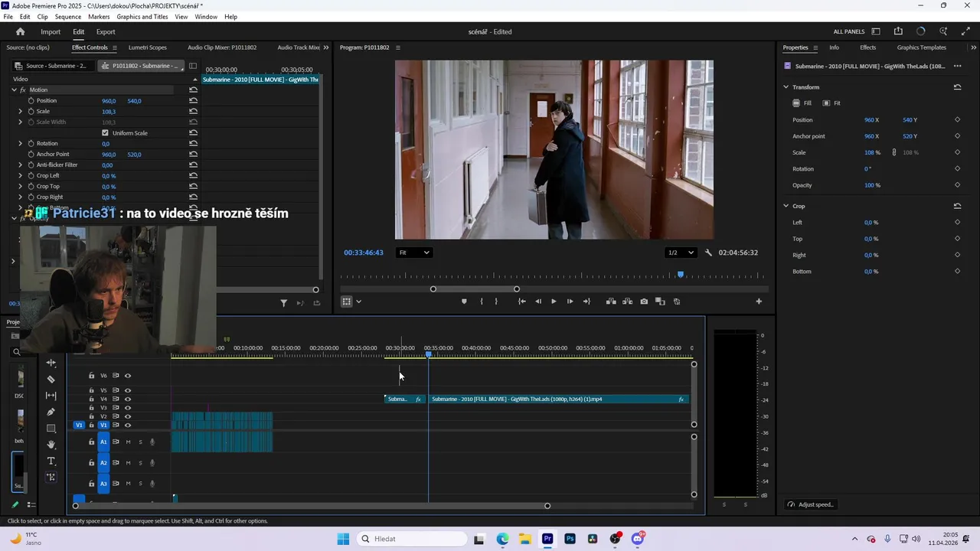
Task: Switch to the Lumetri Scopes tab
Action: click(x=148, y=47)
